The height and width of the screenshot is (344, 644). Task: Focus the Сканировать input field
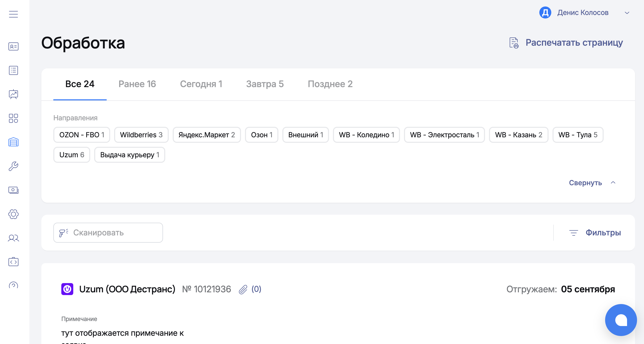tap(108, 233)
